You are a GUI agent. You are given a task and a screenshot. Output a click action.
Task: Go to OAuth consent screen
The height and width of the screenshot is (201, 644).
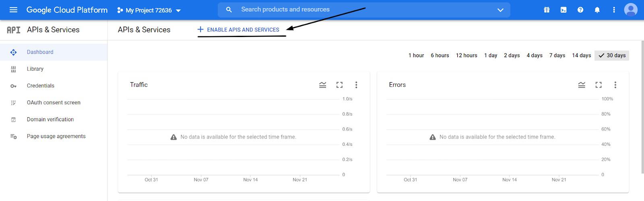[54, 103]
